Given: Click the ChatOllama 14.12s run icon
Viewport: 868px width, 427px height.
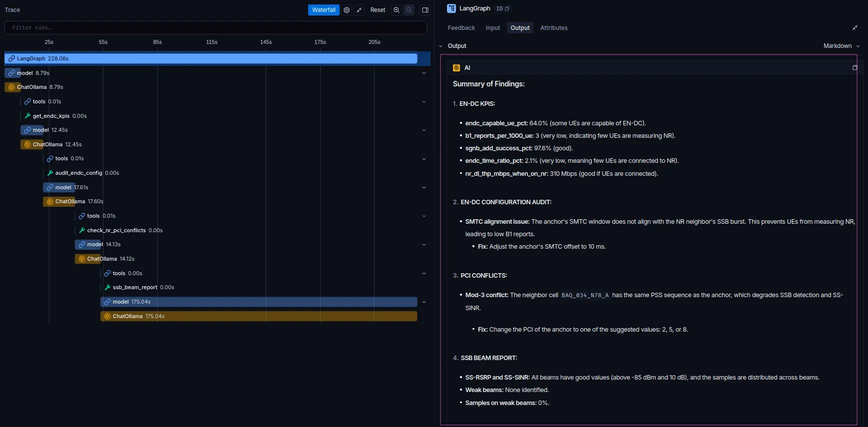Looking at the screenshot, I should click(82, 259).
